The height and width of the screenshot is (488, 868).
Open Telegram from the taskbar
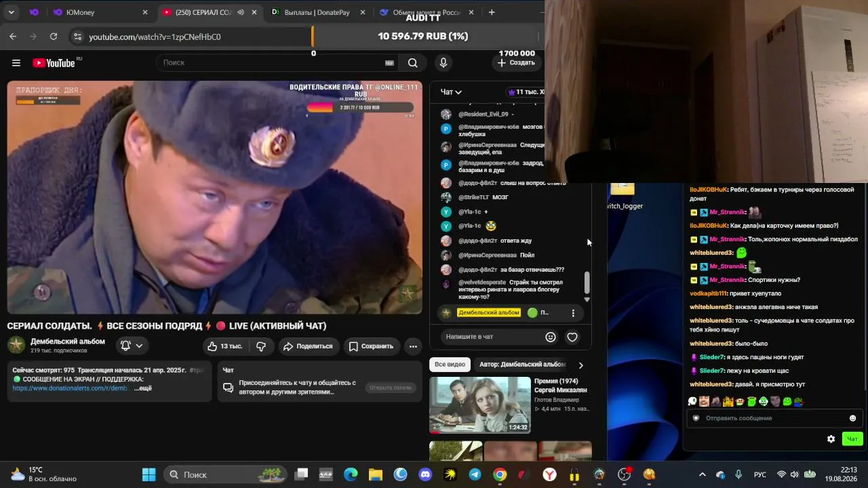475,474
